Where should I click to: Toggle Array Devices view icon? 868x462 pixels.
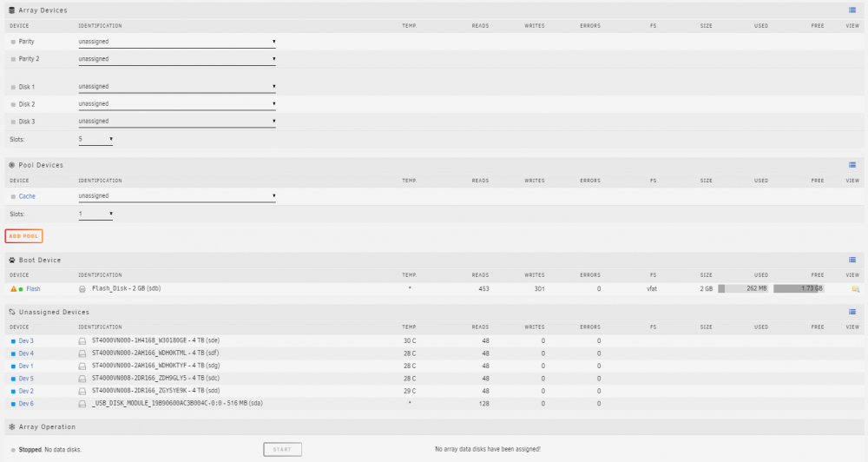pos(852,10)
